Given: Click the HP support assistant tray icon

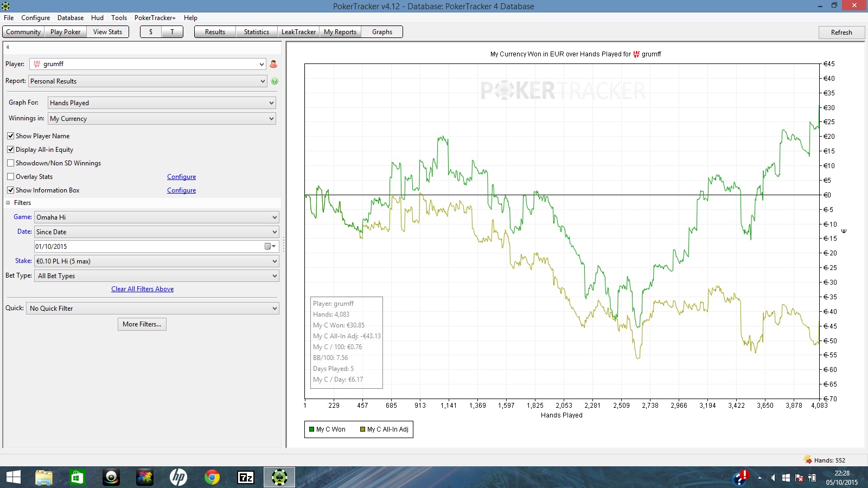Looking at the screenshot, I should pos(741,478).
